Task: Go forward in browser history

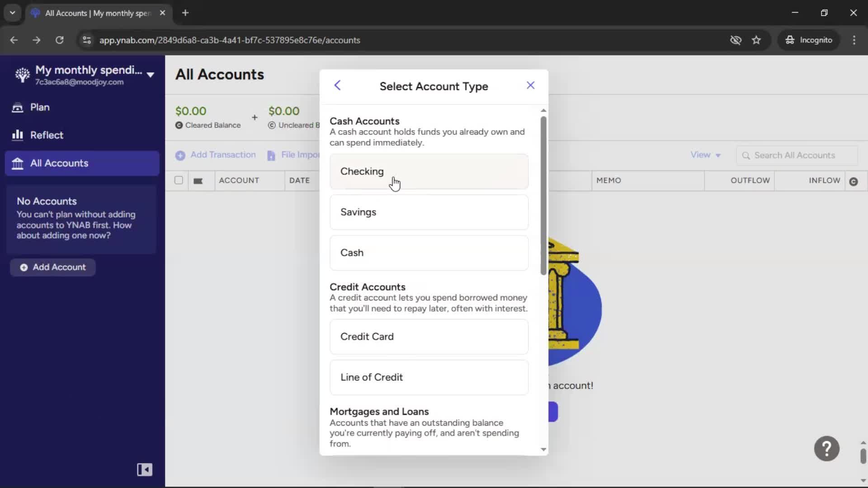Action: 37,40
